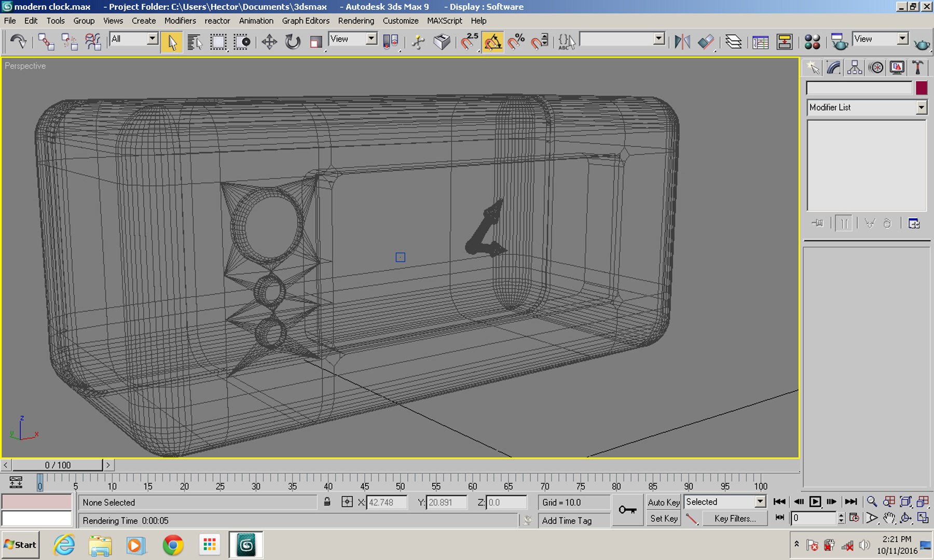Viewport: 934px width, 560px height.
Task: Click the Zoom Extents All viewport icon
Action: tap(923, 501)
